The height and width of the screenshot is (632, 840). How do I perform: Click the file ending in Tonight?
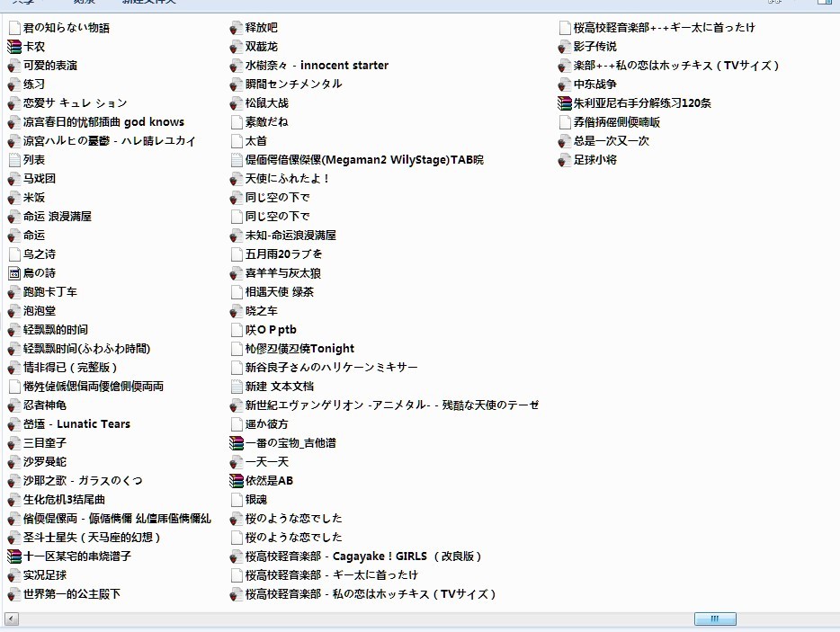pos(300,349)
